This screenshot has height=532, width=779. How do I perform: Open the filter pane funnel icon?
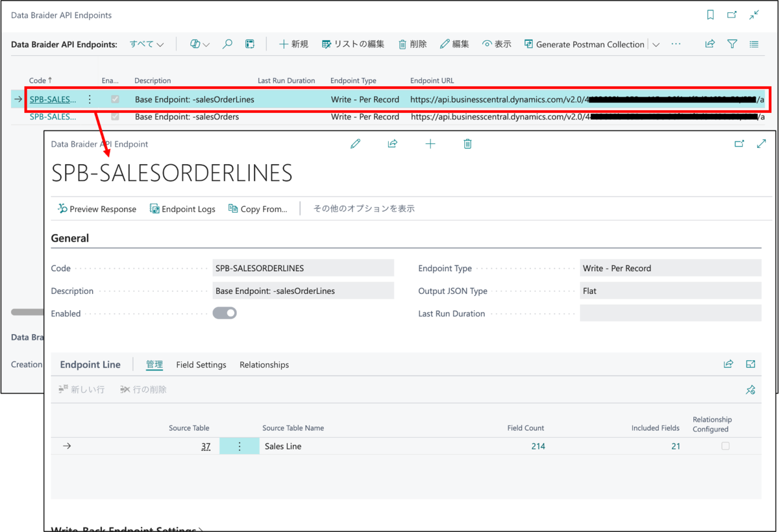tap(732, 44)
